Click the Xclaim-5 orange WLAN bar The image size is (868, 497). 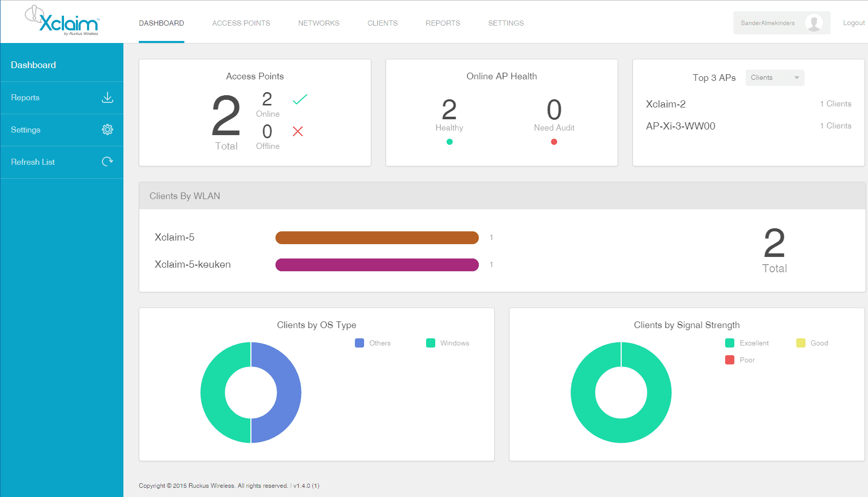tap(377, 237)
